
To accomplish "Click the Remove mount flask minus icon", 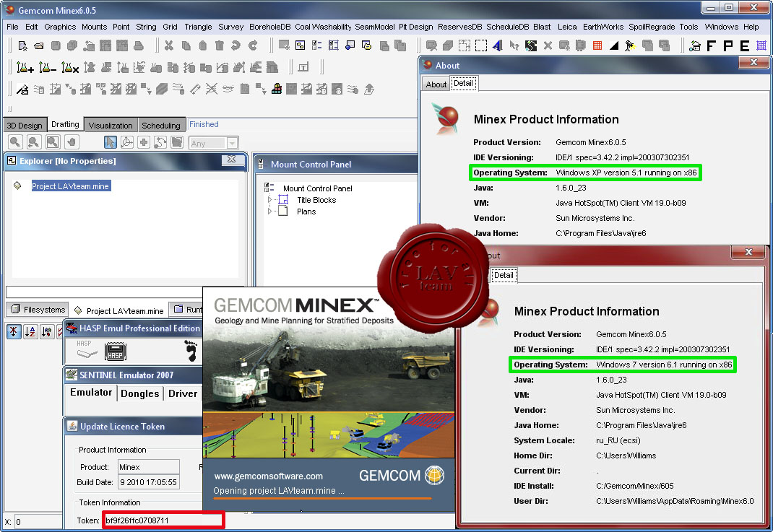I will [x=48, y=67].
